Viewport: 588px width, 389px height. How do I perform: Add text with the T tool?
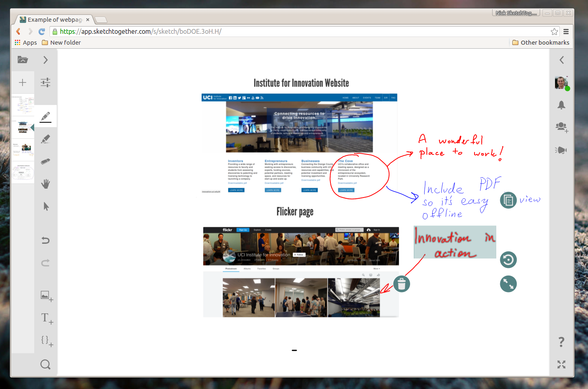tap(47, 319)
